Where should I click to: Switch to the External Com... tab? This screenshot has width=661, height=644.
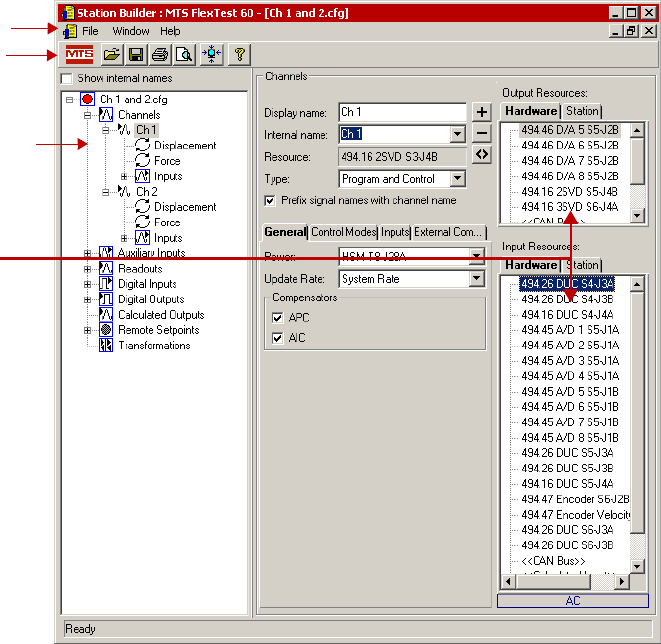pos(448,232)
